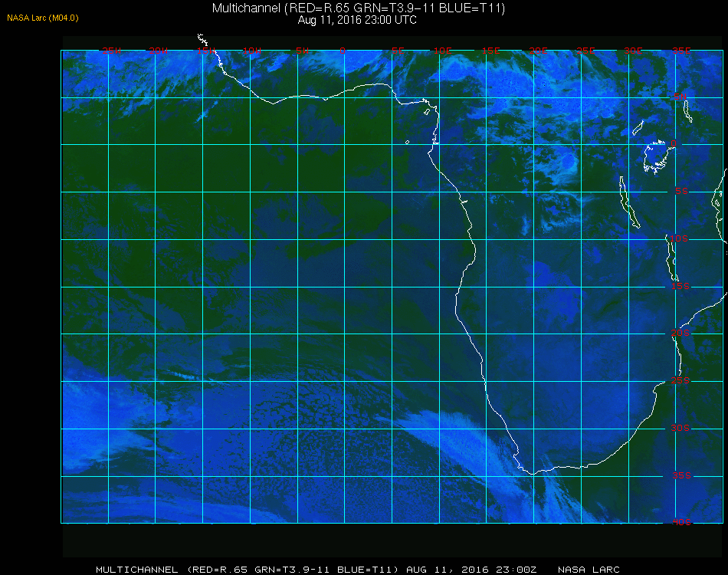The width and height of the screenshot is (728, 575).
Task: Select footer "AUG 11, 2016 23:00Z" text
Action: (471, 570)
